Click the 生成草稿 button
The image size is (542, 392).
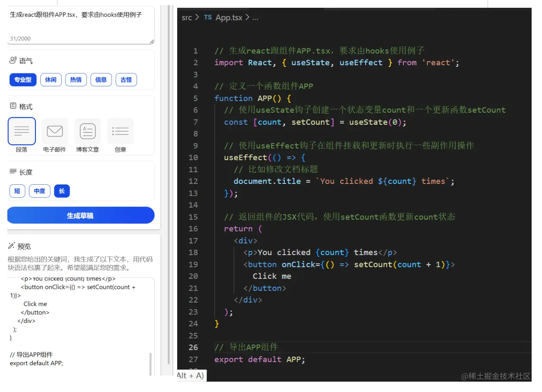click(x=80, y=215)
